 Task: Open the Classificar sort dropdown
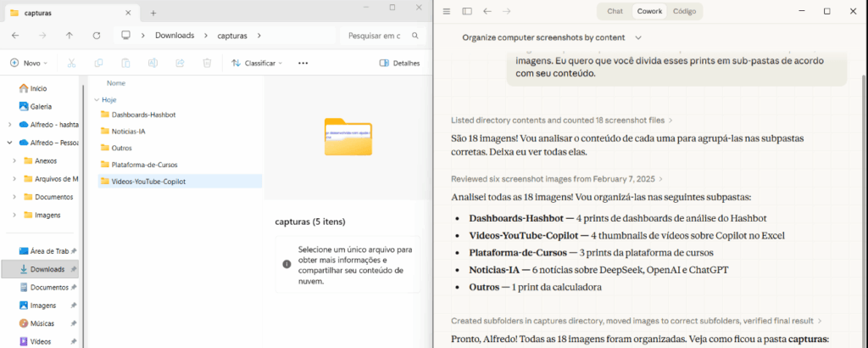pos(257,63)
